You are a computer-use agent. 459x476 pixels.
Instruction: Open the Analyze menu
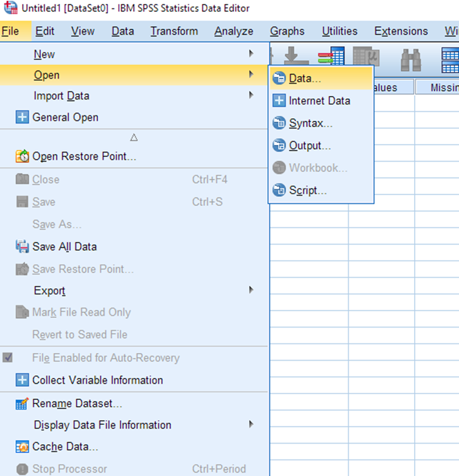[234, 31]
